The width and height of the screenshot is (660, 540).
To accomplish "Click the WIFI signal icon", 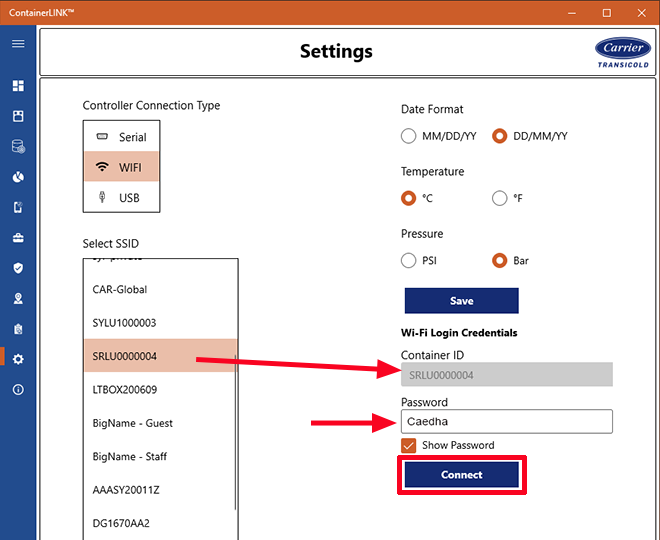I will tap(102, 167).
